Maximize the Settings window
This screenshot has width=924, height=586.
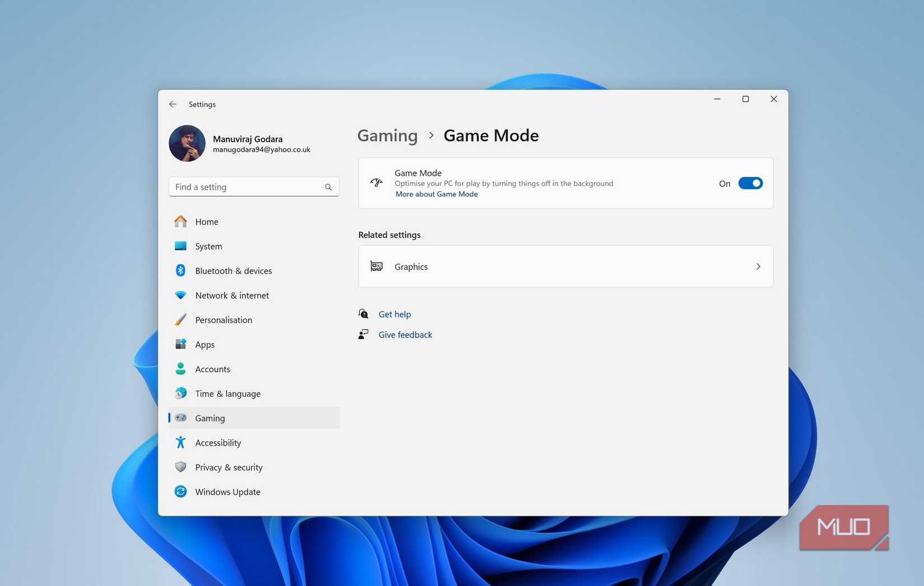click(x=745, y=99)
